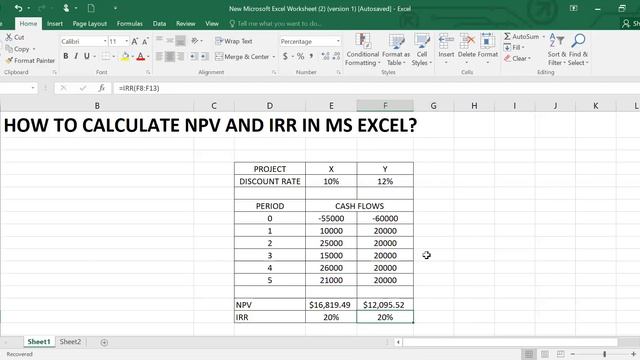Open the Review ribbon tab
640x360 pixels.
186,24
